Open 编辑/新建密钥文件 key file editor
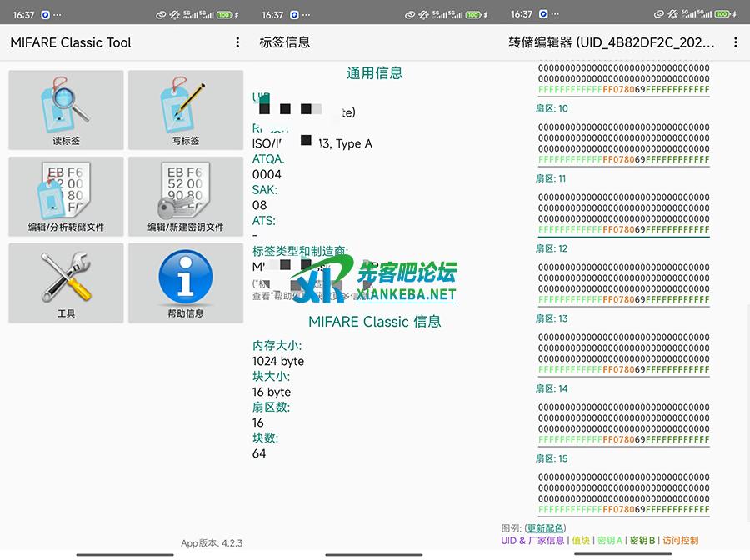The width and height of the screenshot is (750, 560). tap(185, 197)
